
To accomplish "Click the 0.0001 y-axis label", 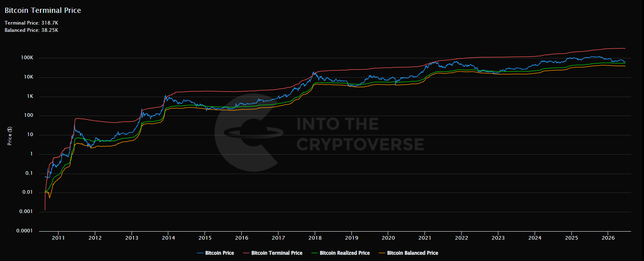I will tap(25, 231).
